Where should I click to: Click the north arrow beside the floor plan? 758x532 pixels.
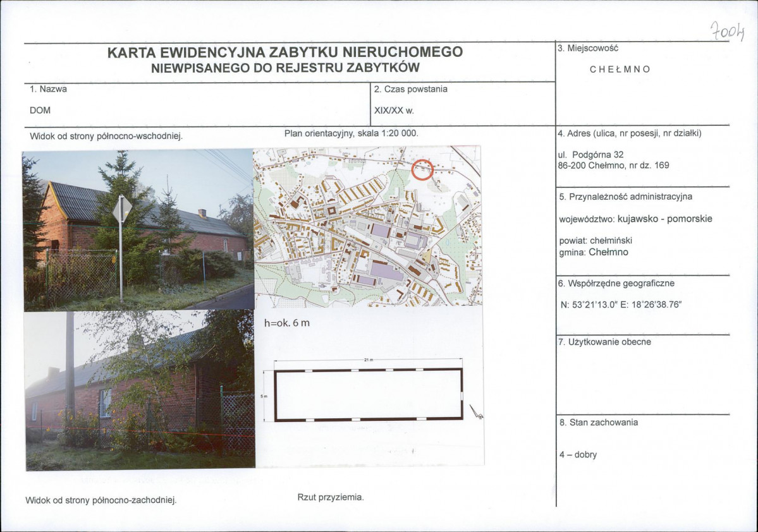click(x=477, y=412)
